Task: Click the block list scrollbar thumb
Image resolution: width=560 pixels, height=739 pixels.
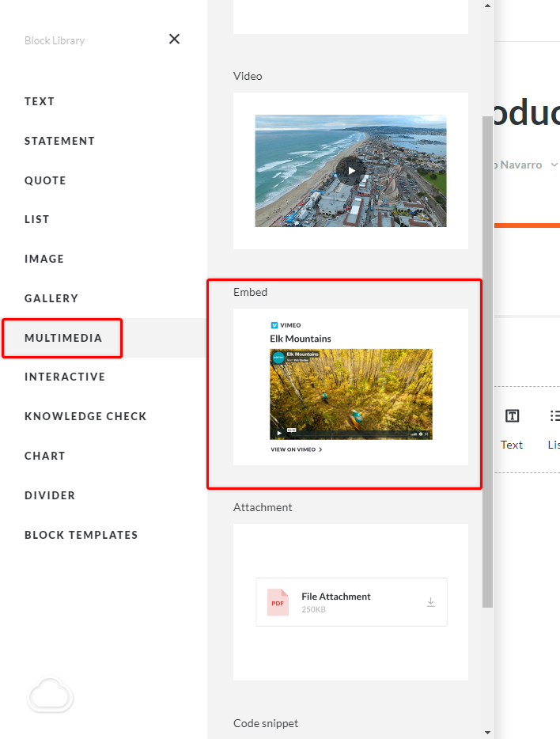Action: pos(487,362)
